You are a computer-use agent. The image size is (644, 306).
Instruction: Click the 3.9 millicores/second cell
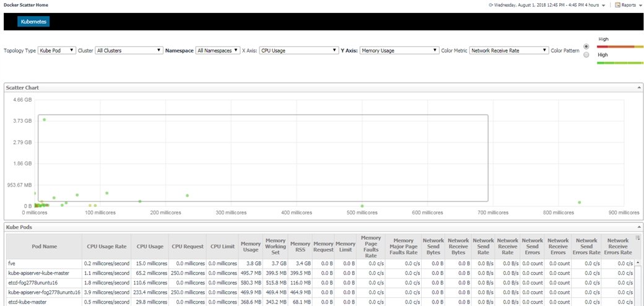107,292
